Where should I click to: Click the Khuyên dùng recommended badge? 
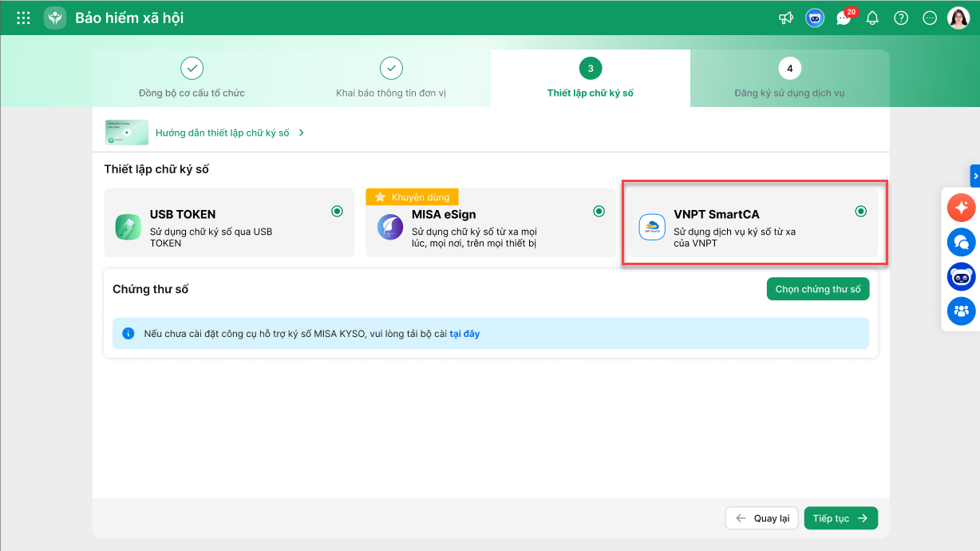[x=412, y=196]
